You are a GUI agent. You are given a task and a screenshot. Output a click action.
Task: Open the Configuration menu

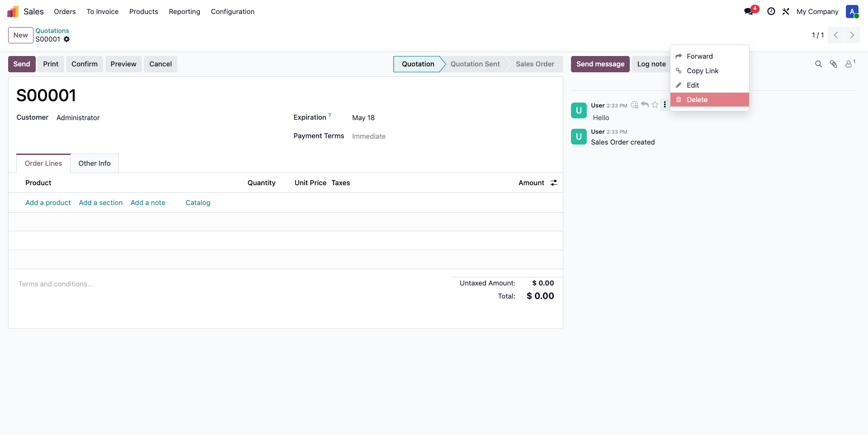(x=233, y=12)
